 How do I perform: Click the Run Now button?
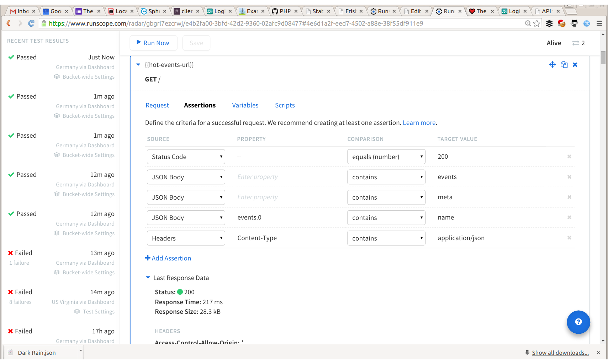click(x=153, y=43)
